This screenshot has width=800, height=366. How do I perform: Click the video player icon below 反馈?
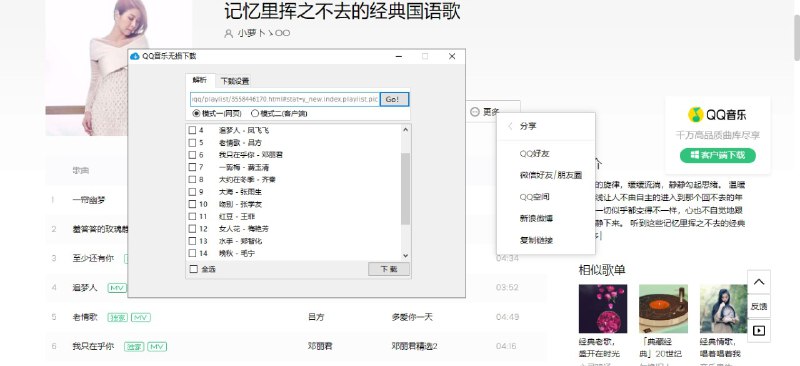coord(759,331)
